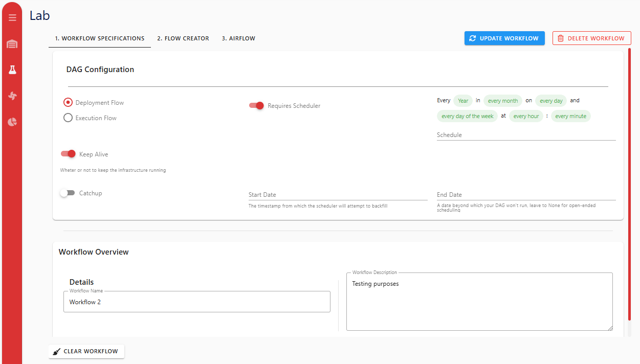Select the Execution Flow radio button
This screenshot has height=364, width=640.
(x=68, y=118)
